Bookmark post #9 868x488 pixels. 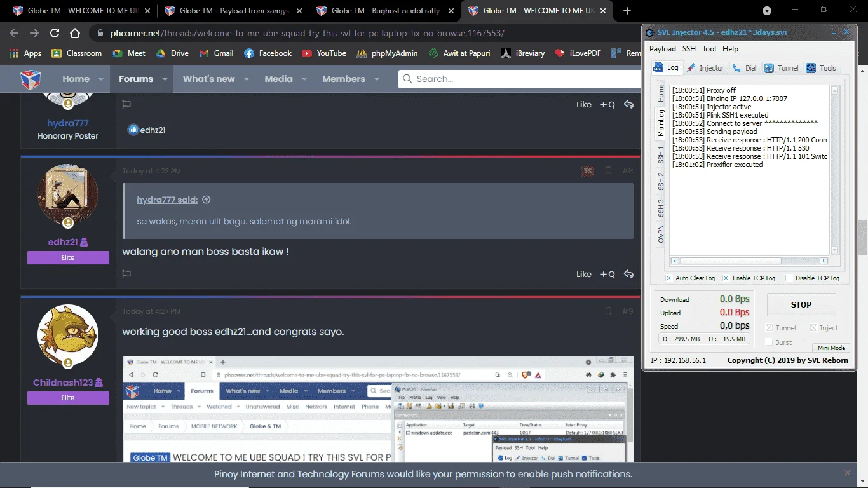pos(608,311)
